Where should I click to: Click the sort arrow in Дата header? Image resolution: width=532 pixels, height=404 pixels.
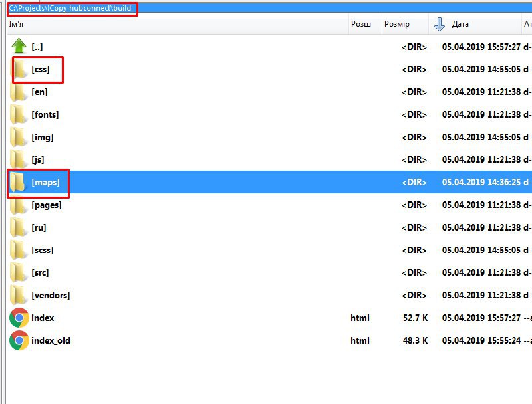pyautogui.click(x=440, y=24)
